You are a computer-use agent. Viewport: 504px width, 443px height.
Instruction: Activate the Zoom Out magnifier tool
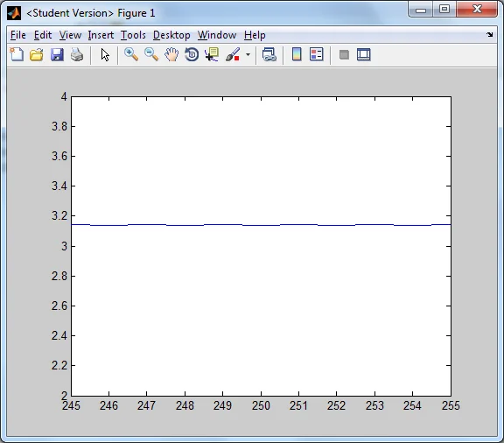(151, 54)
